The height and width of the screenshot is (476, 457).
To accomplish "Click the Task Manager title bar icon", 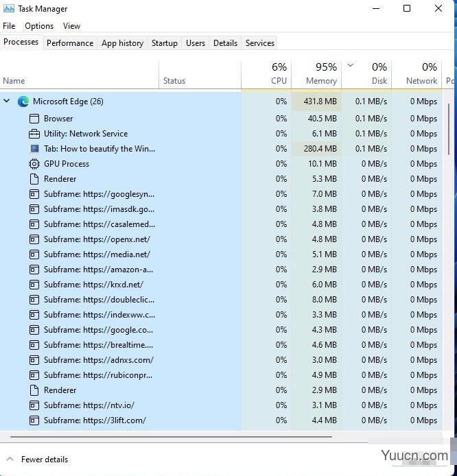I will pyautogui.click(x=8, y=8).
